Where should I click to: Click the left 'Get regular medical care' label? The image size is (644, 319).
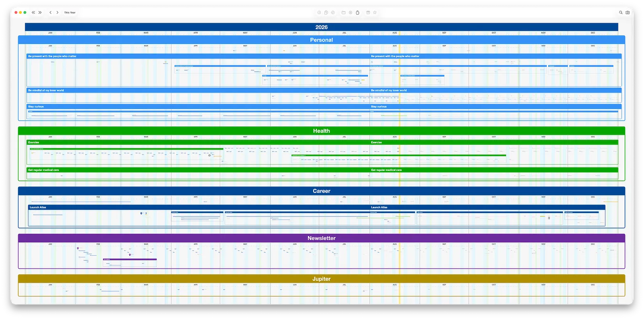(43, 170)
